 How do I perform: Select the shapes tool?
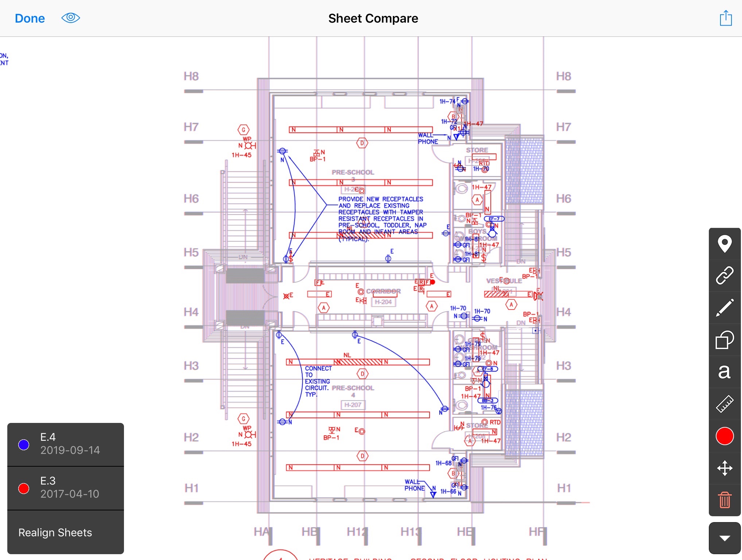click(724, 340)
